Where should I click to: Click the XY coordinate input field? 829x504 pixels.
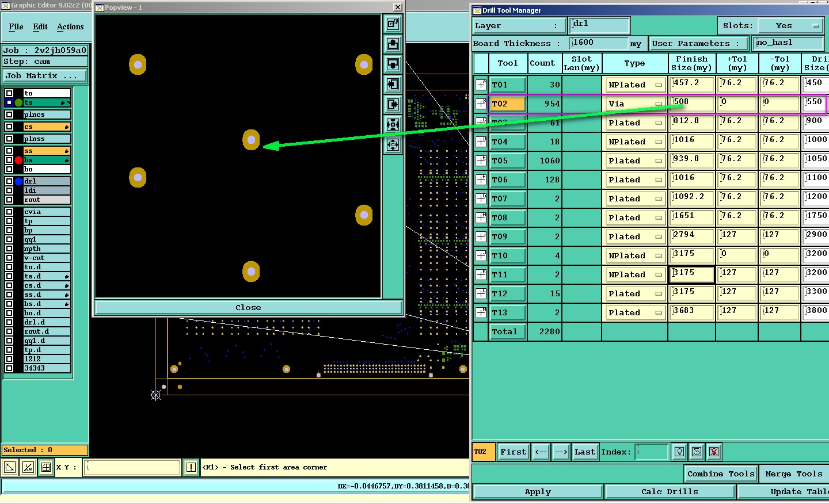[x=132, y=467]
